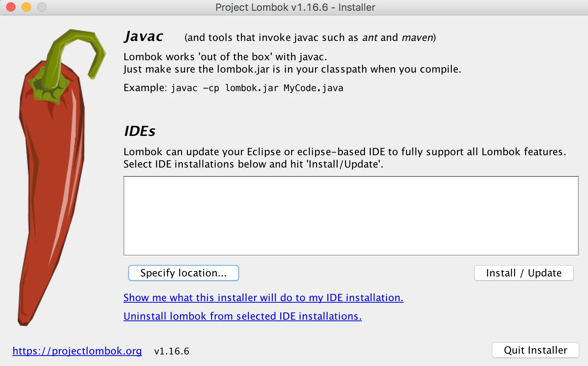Open 'Show me what this installer will do' link
588x366 pixels.
[263, 298]
